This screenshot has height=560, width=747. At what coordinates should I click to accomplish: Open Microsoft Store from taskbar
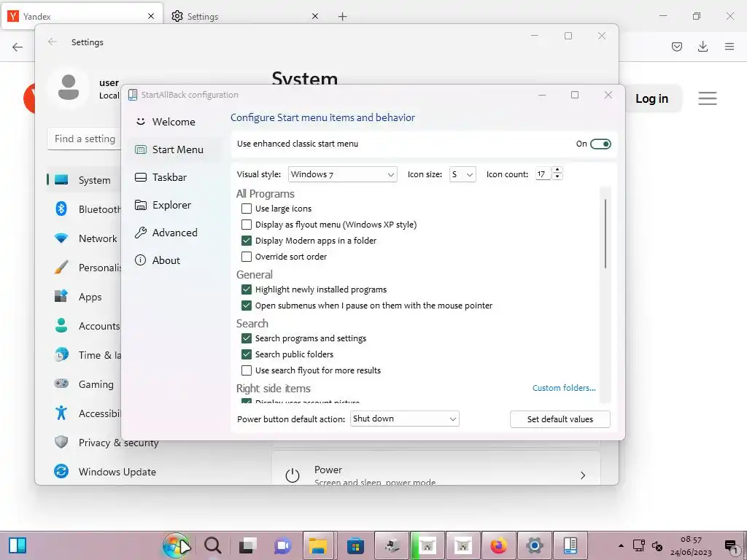point(355,545)
